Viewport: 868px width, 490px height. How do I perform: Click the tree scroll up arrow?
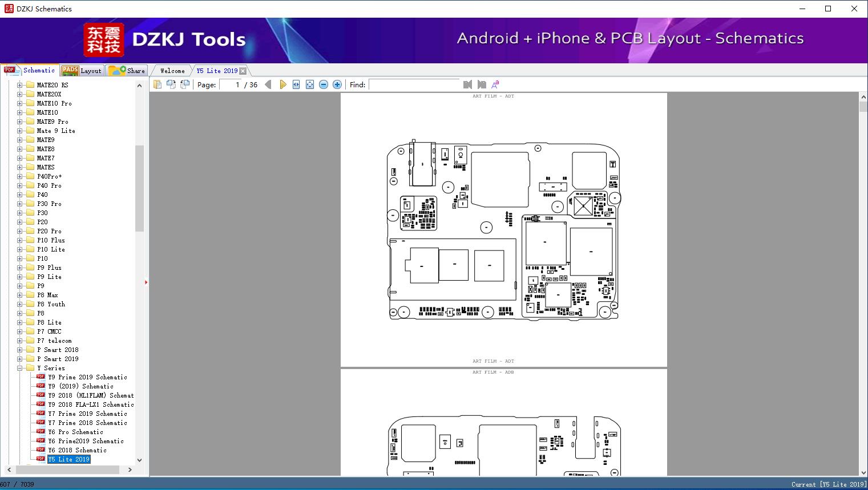[139, 86]
